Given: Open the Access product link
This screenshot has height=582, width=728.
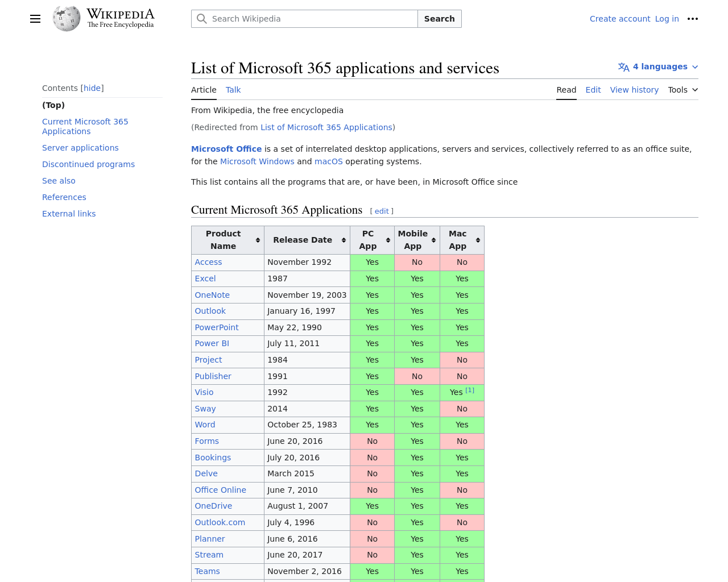Looking at the screenshot, I should coord(208,262).
